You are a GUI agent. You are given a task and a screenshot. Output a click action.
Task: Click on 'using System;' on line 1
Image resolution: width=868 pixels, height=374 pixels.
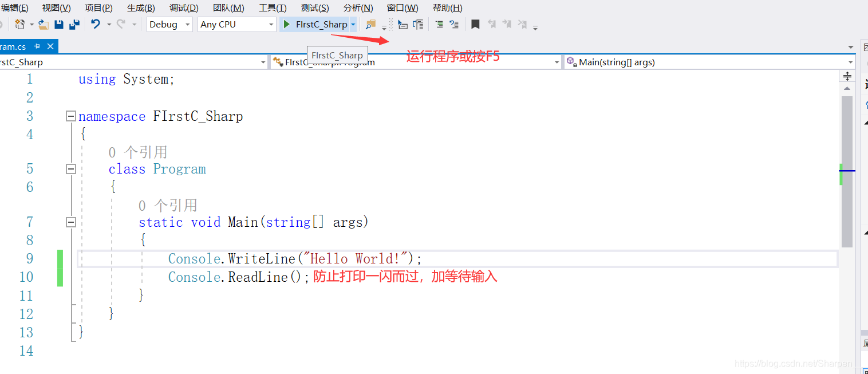pyautogui.click(x=127, y=79)
